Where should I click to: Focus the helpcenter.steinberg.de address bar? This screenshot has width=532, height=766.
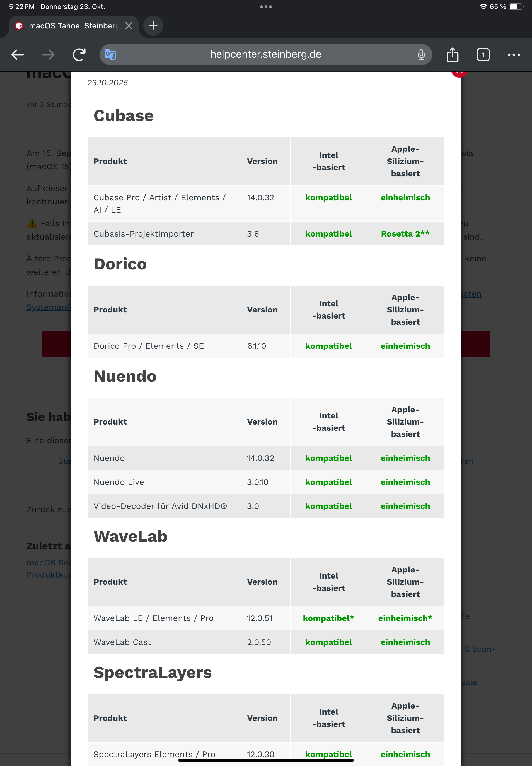pos(266,54)
